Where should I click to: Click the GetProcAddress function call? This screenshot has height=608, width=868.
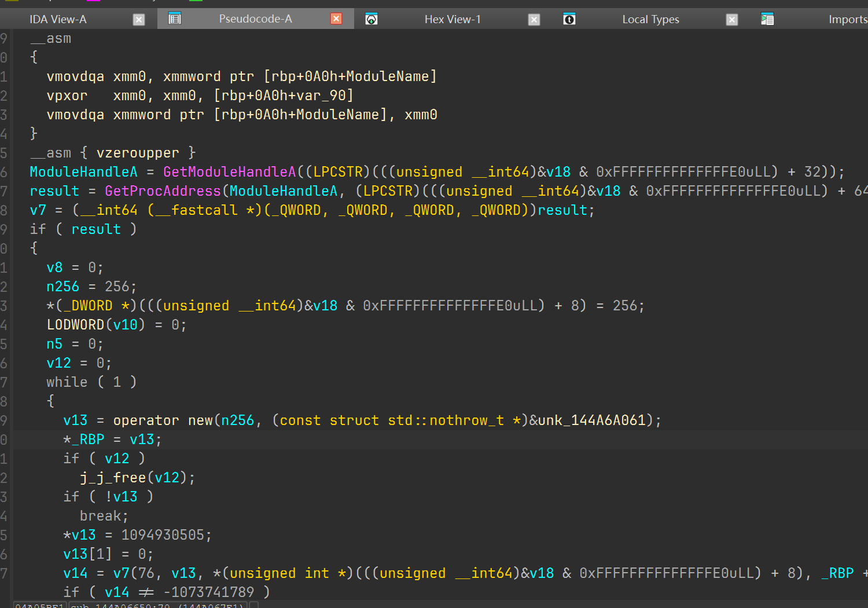[x=163, y=191]
